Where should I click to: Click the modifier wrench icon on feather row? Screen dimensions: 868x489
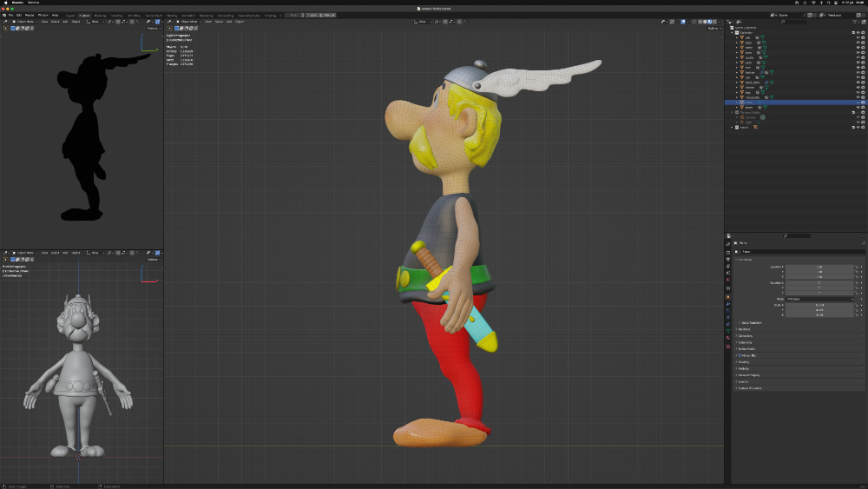[762, 73]
